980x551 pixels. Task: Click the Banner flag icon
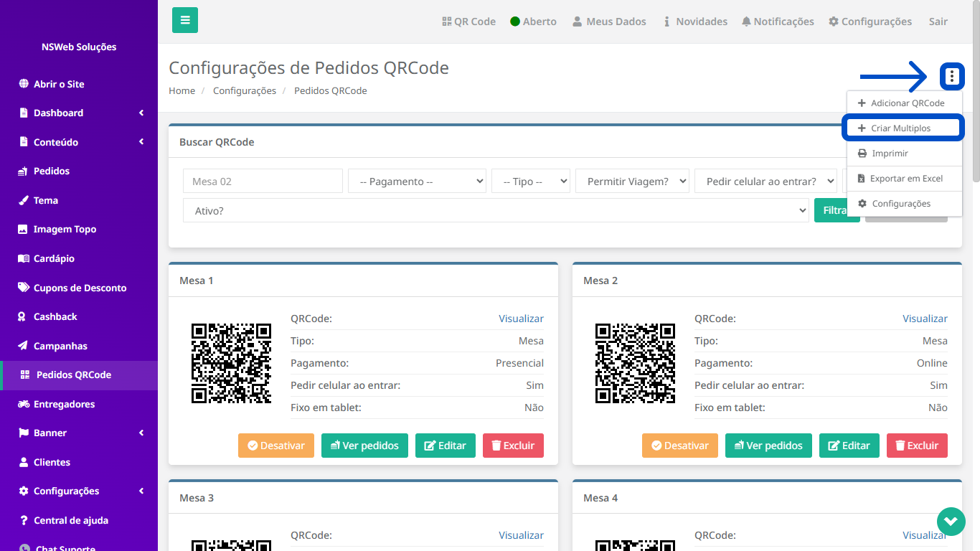coord(24,433)
